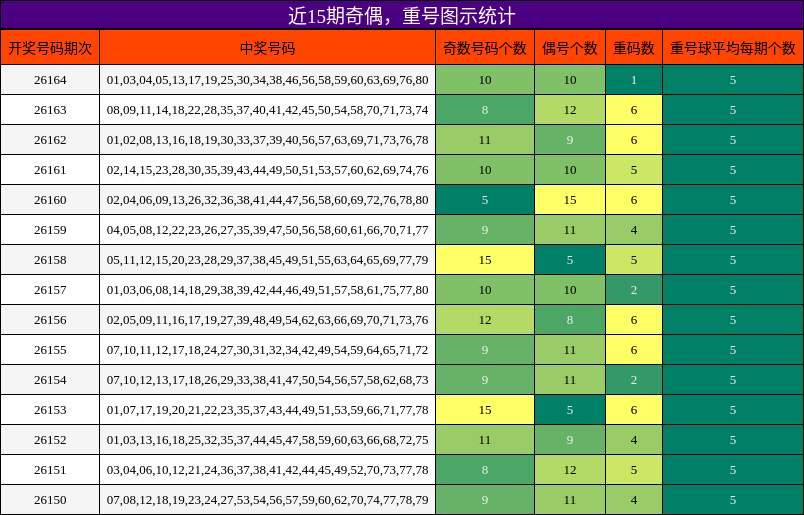Viewport: 804px width, 515px height.
Task: Click winning numbers starting 01,03,13,16,18
Action: coord(267,440)
